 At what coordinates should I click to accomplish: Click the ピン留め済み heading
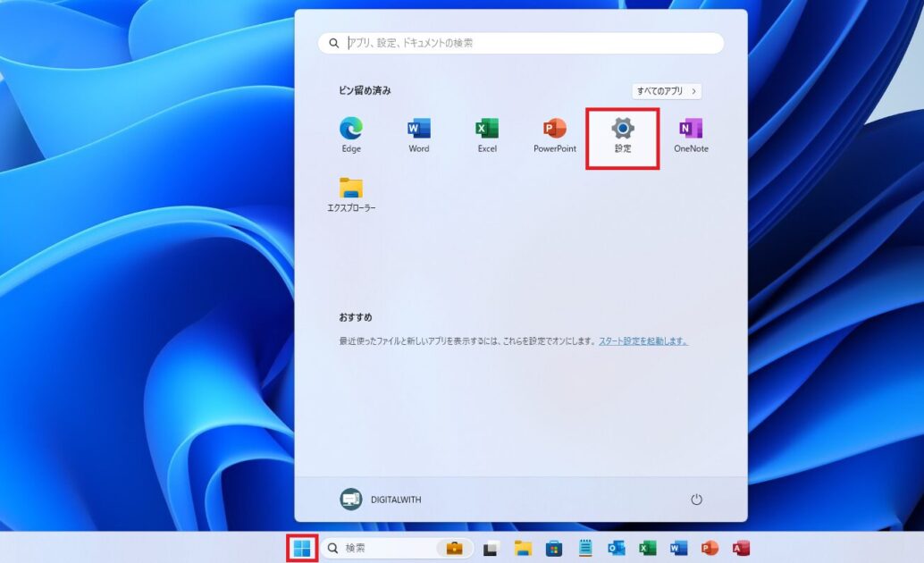pos(365,90)
